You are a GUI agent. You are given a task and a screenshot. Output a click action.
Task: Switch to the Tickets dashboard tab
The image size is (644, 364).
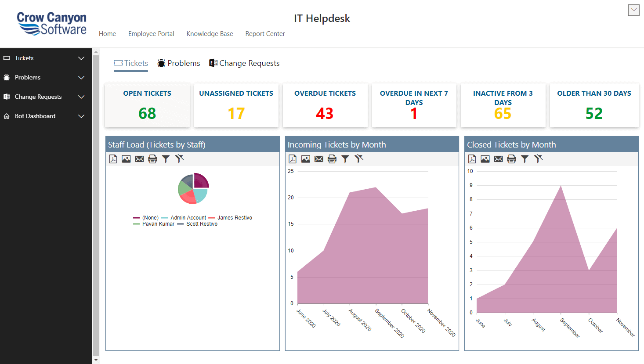[x=131, y=63]
